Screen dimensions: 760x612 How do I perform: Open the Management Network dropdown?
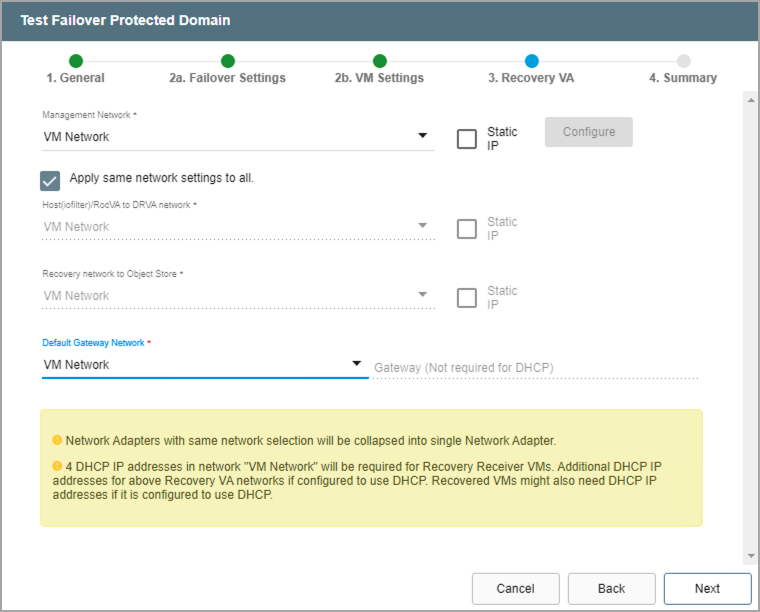[x=238, y=137]
